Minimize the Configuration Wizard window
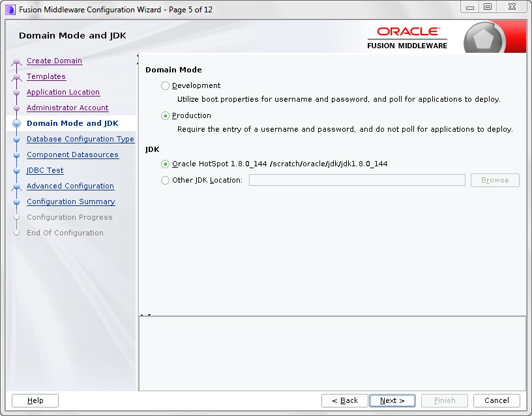Viewport: 532px width, 416px height. (470, 7)
